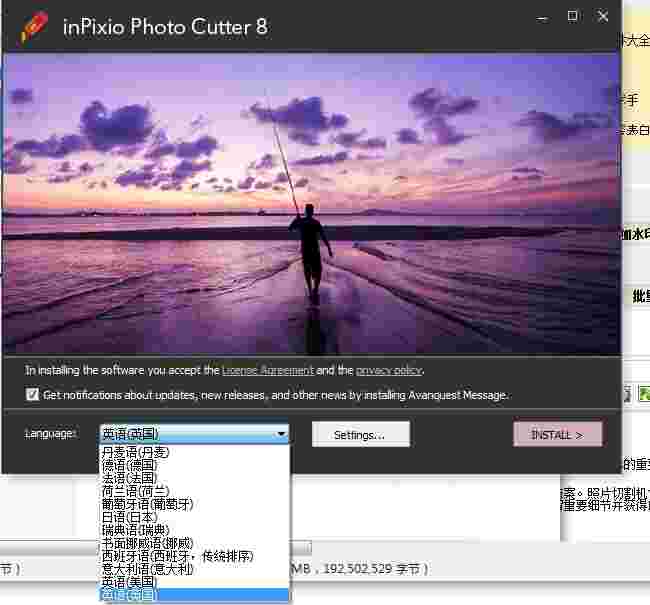
Task: Pick 日语(日本) in the dropdown list
Action: point(194,517)
